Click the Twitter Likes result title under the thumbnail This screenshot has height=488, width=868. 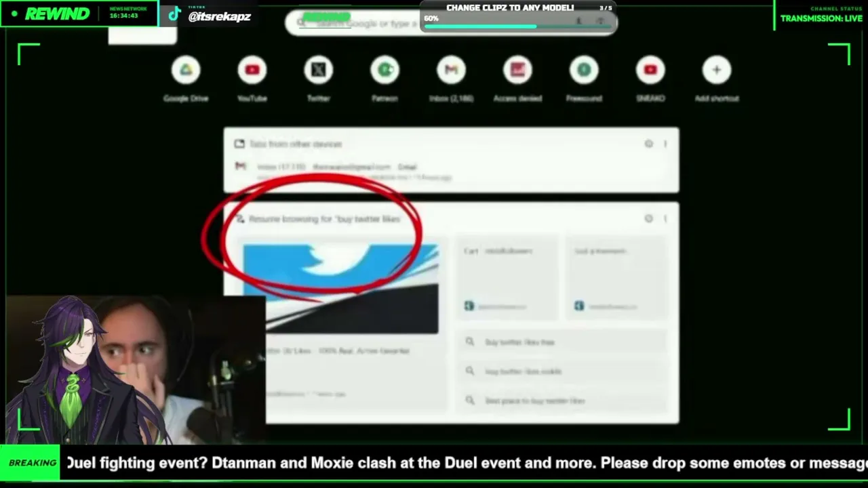339,351
